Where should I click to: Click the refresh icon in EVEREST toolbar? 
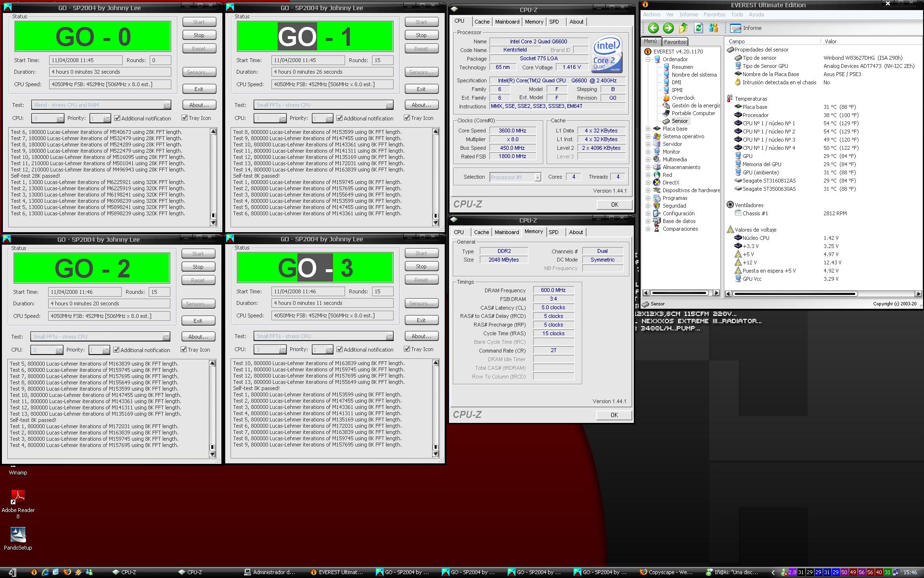click(x=698, y=28)
